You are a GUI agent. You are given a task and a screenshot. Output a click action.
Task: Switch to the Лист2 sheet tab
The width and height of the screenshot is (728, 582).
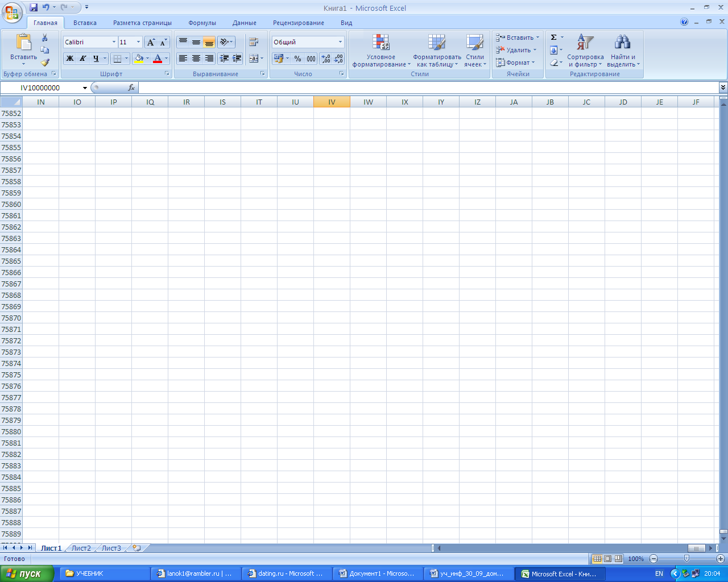[81, 548]
